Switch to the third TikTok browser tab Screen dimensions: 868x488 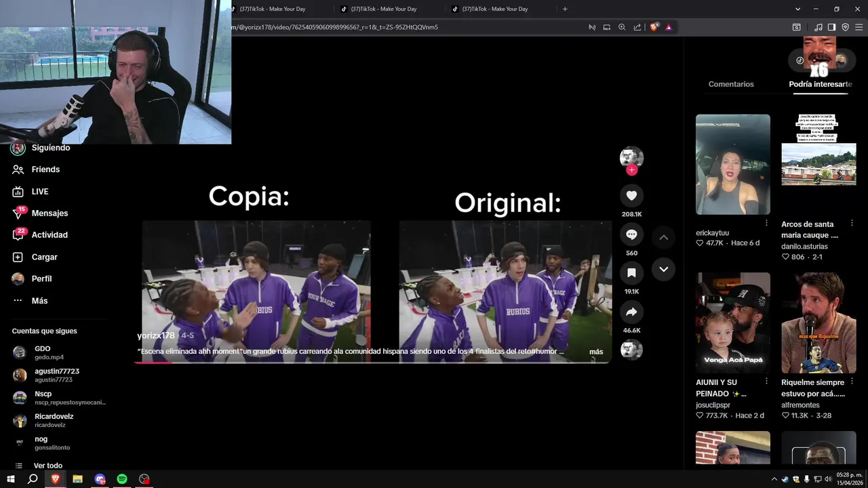click(x=495, y=9)
